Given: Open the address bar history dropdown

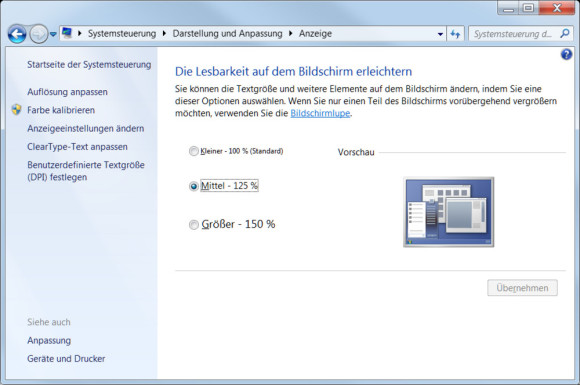Looking at the screenshot, I should 440,34.
